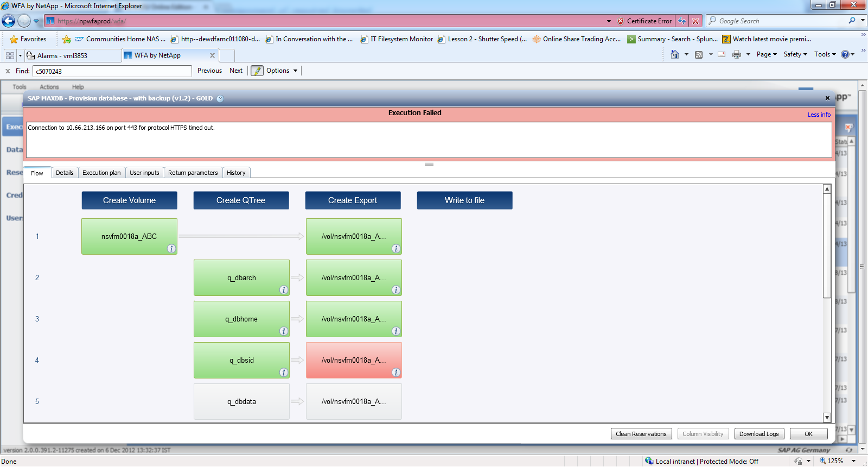
Task: Close the SAP MAXDB workflow dialog
Action: pyautogui.click(x=827, y=98)
